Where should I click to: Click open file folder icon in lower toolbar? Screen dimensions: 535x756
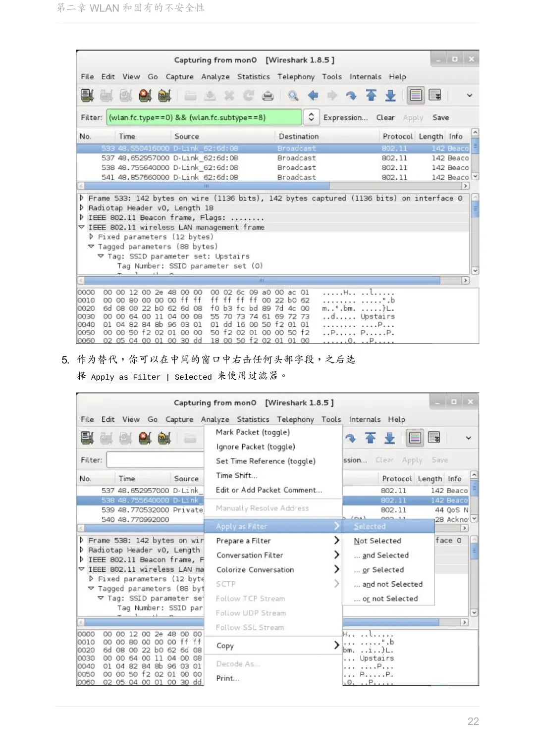click(191, 438)
